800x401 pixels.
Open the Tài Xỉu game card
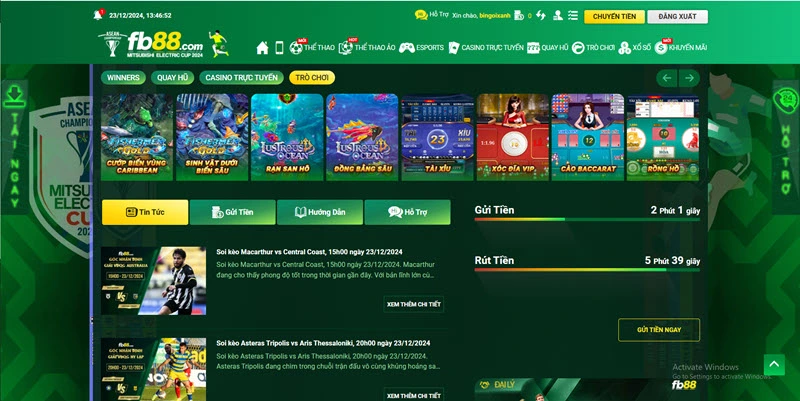tap(438, 137)
